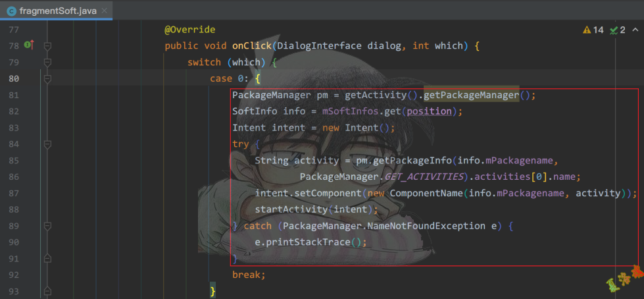Click the break statement on line 92
The height and width of the screenshot is (299, 644).
pyautogui.click(x=249, y=274)
